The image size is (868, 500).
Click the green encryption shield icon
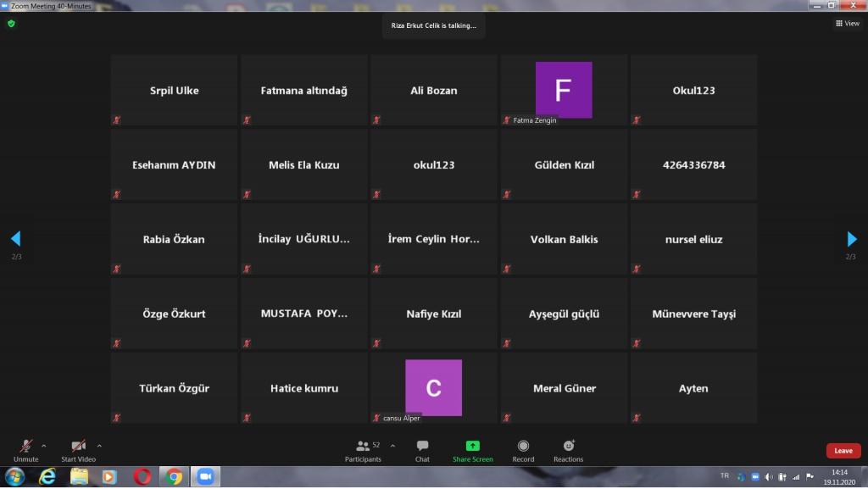11,24
